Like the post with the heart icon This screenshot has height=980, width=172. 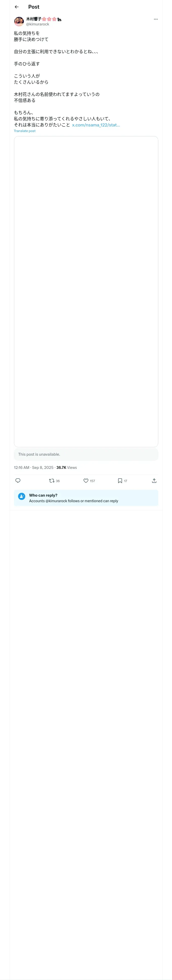click(x=86, y=481)
